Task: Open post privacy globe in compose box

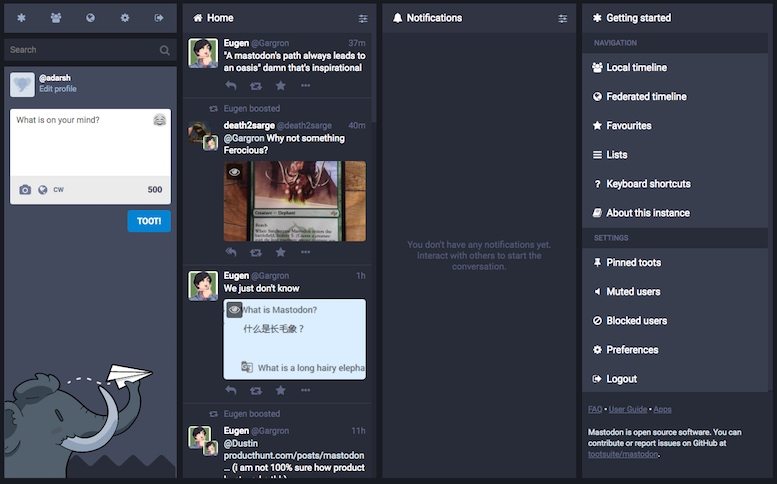Action: click(43, 190)
